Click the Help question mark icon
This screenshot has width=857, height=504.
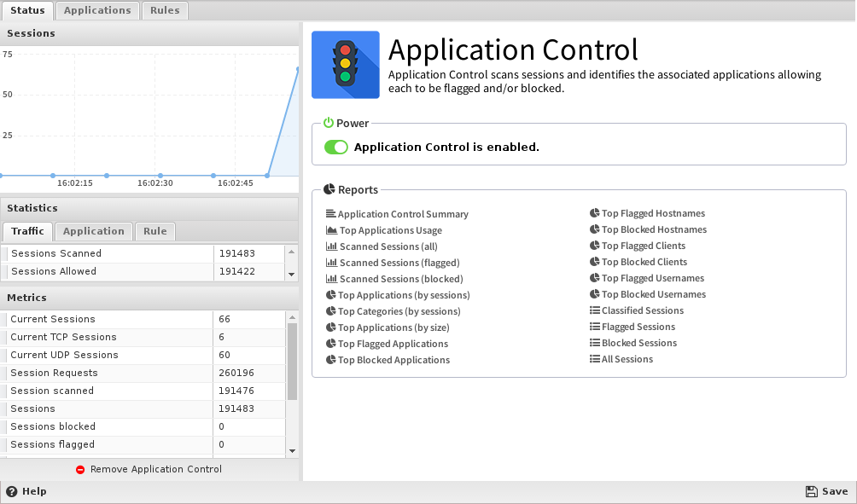12,492
